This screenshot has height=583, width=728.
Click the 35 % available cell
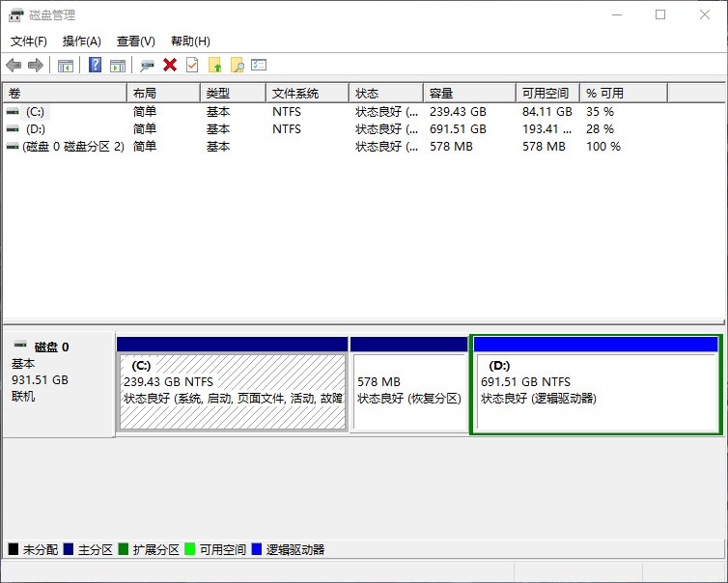pyautogui.click(x=600, y=112)
